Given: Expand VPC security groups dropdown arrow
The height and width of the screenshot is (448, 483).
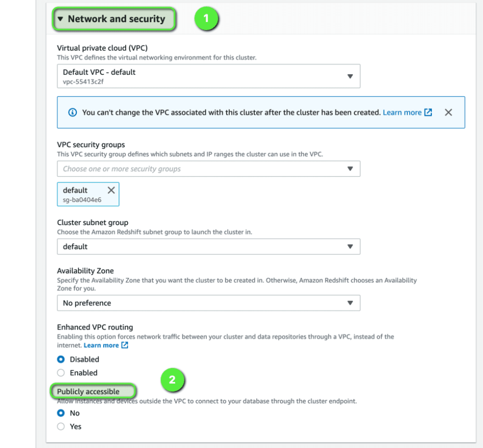Looking at the screenshot, I should (x=350, y=169).
